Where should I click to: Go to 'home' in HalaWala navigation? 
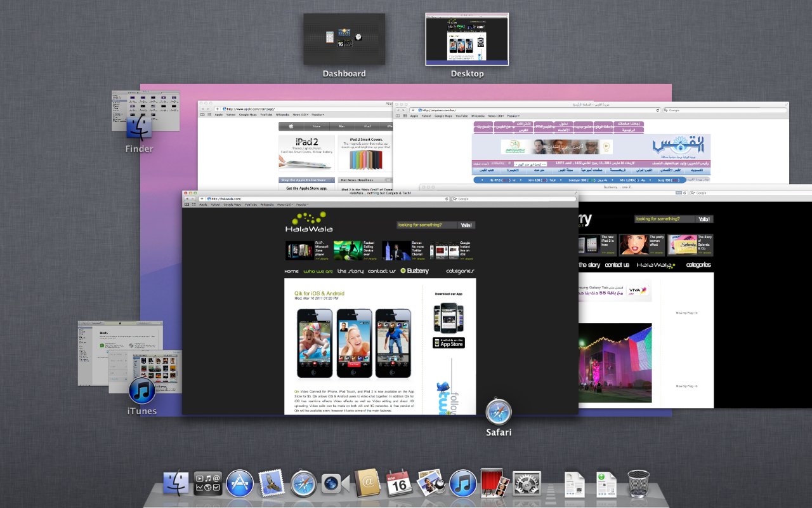click(x=291, y=271)
